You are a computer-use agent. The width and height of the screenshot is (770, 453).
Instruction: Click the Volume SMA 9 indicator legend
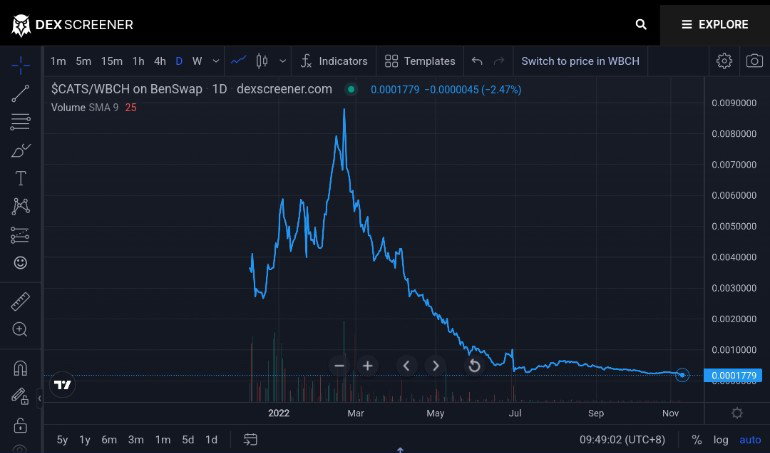85,107
